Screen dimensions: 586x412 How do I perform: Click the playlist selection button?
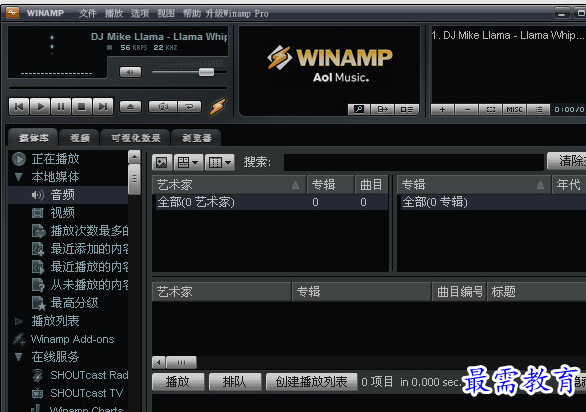tap(491, 110)
